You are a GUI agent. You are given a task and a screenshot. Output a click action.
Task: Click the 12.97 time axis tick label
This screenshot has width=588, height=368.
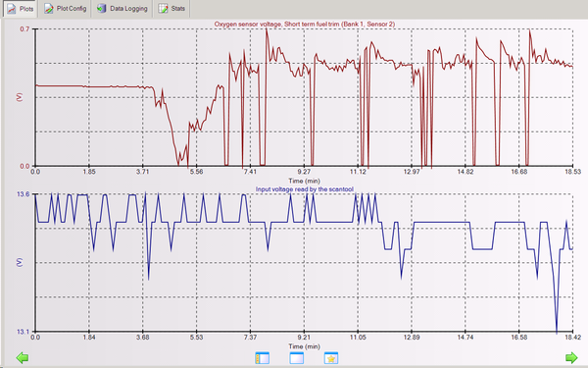coord(412,172)
